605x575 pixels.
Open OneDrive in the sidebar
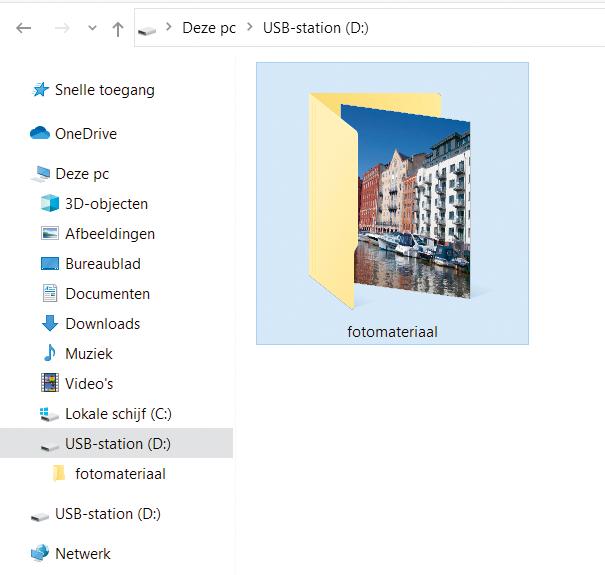86,134
